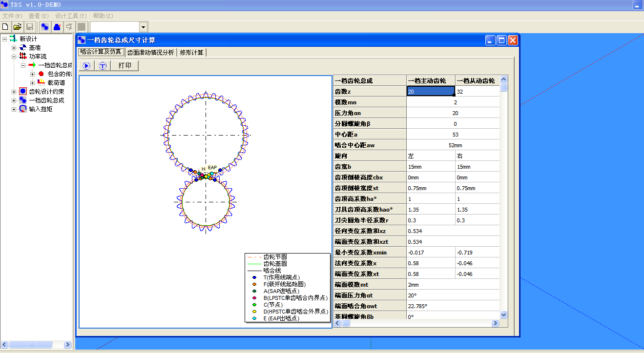
Task: Click the 压力角αn row label
Action: (370, 113)
